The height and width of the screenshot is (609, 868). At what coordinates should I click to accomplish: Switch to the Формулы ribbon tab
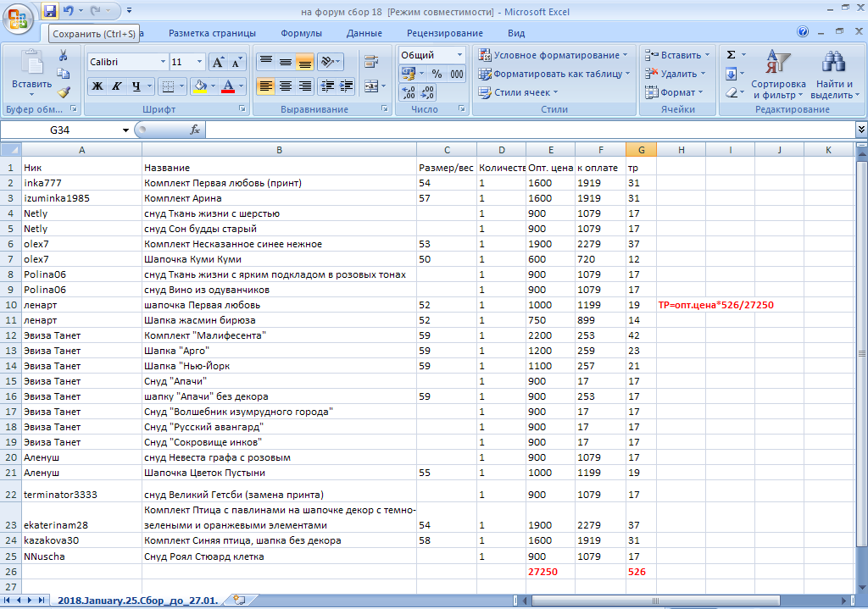click(301, 33)
